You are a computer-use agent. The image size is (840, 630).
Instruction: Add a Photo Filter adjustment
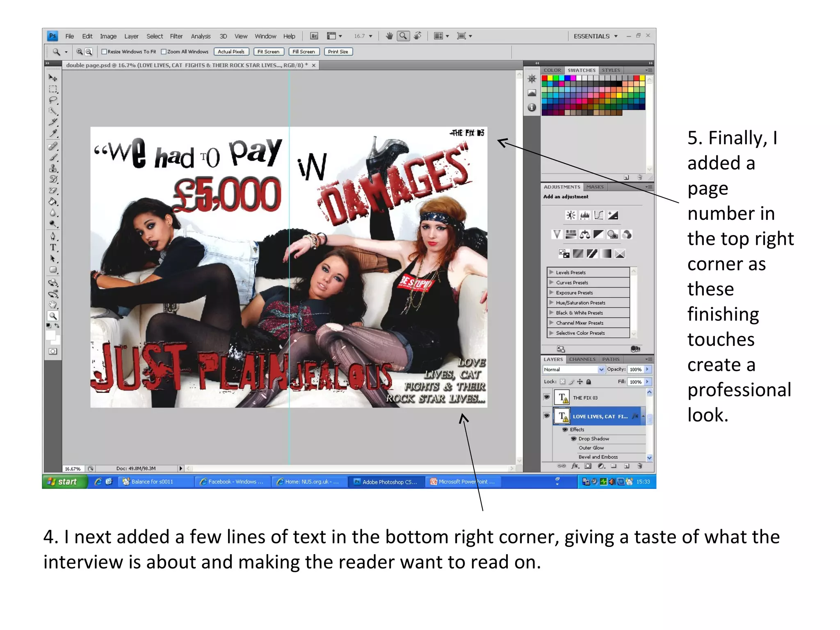[x=613, y=234]
